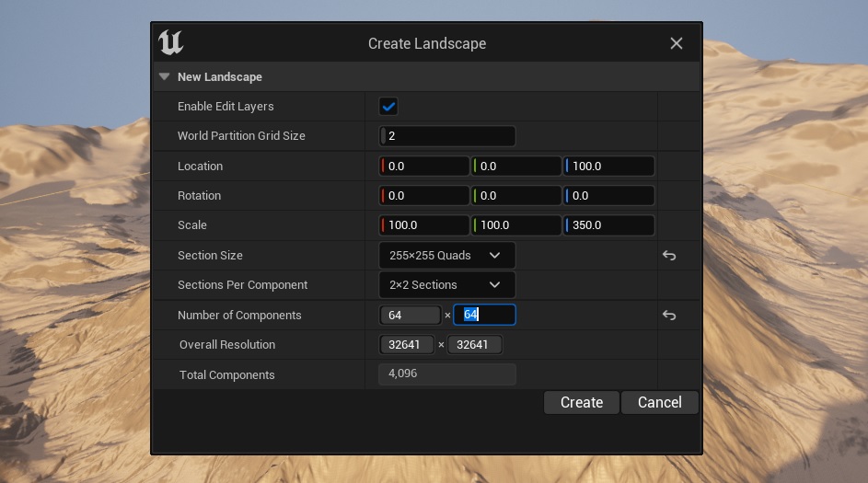
Task: Click the Unreal Engine logo icon
Action: pyautogui.click(x=170, y=42)
